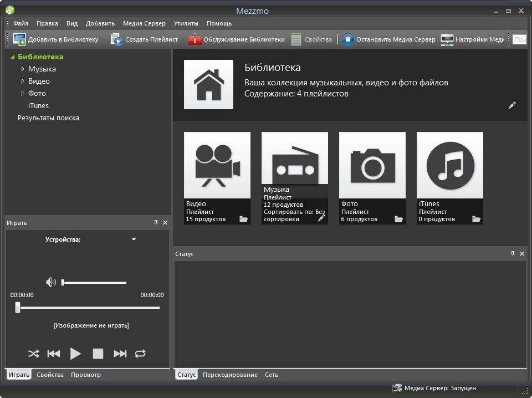Click the seek bar handle at the start
Viewport: 532px width, 398px height.
[18, 308]
